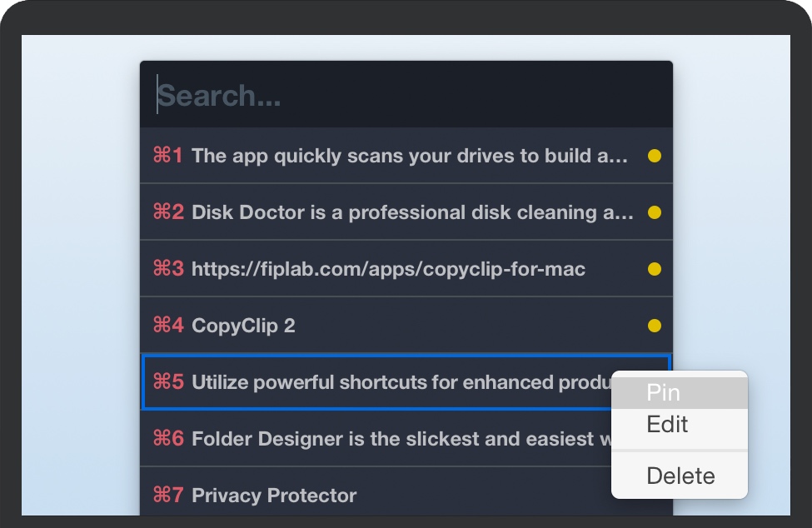
Task: Pick the "CopyClip 2" clip text
Action: tap(243, 326)
